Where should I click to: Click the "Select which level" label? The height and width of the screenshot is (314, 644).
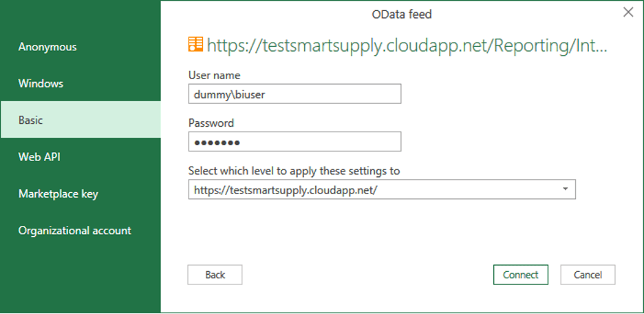294,171
